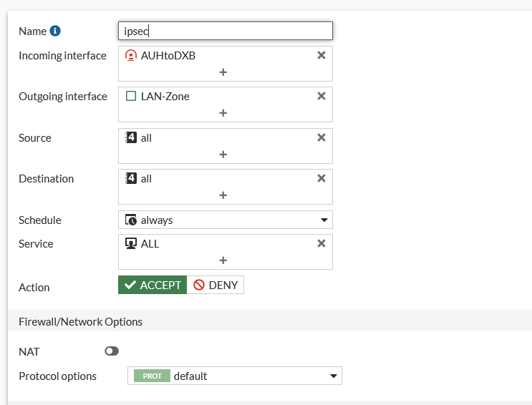Image resolution: width=532 pixels, height=405 pixels.
Task: Click the info icon next to Name
Action: [55, 31]
